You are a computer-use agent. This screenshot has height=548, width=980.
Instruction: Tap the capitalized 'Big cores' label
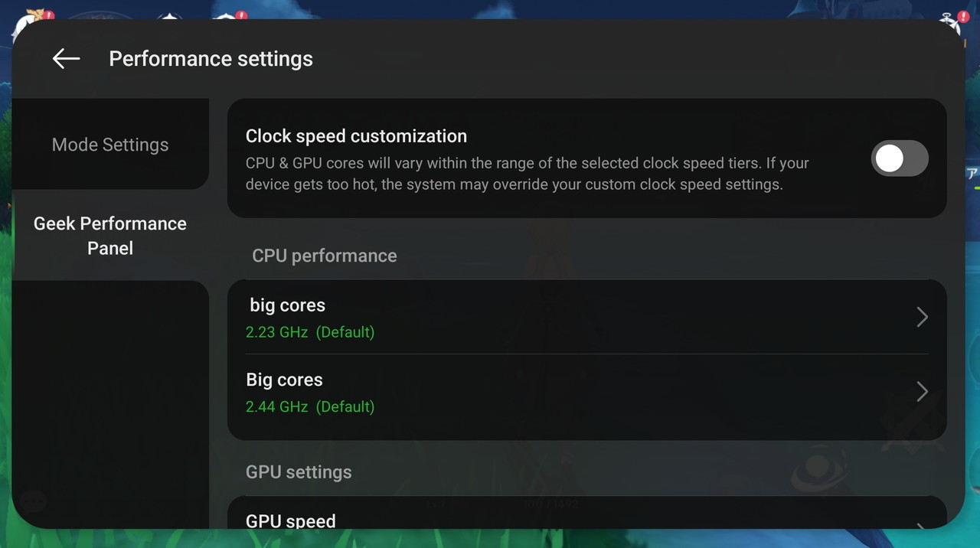click(x=284, y=380)
